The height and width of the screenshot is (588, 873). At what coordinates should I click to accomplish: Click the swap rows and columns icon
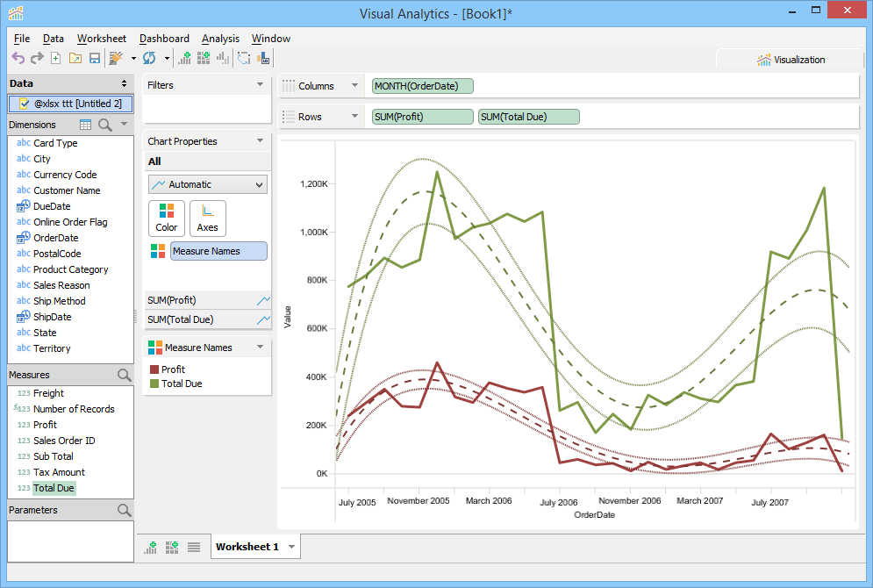point(244,58)
